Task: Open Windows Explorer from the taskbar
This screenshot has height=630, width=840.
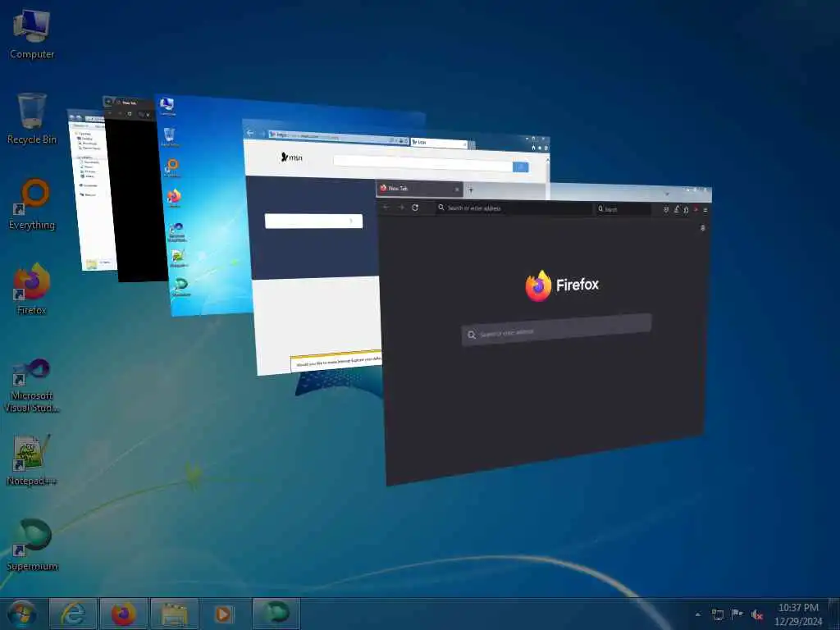Action: click(x=175, y=614)
